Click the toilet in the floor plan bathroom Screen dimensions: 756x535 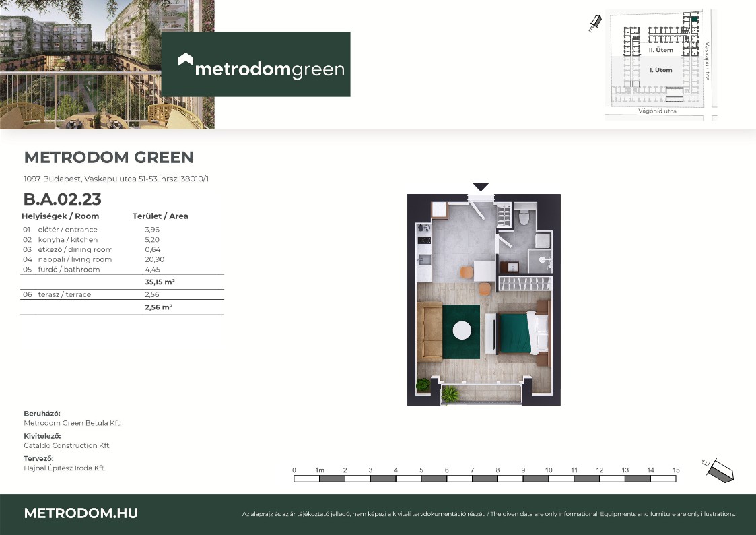pos(524,216)
